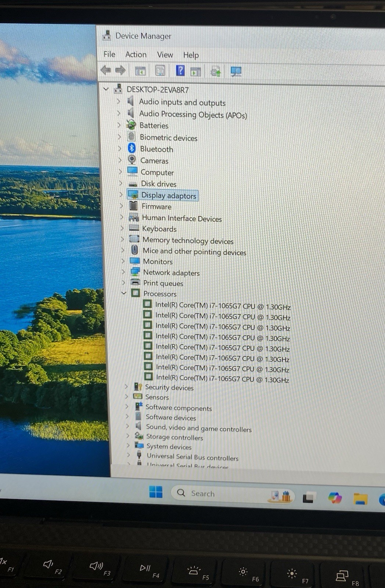Click the Windows Start button
The height and width of the screenshot is (588, 385).
point(156,491)
